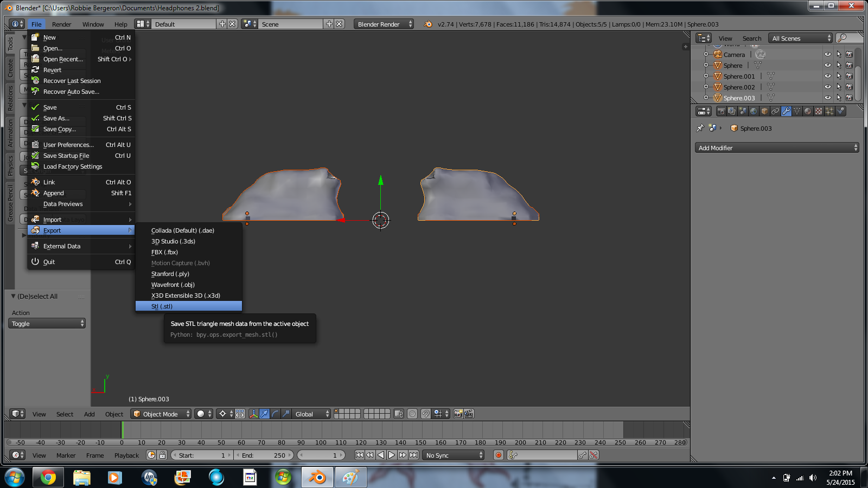Click OpenGL render image camera icon
This screenshot has height=488, width=868.
[458, 414]
